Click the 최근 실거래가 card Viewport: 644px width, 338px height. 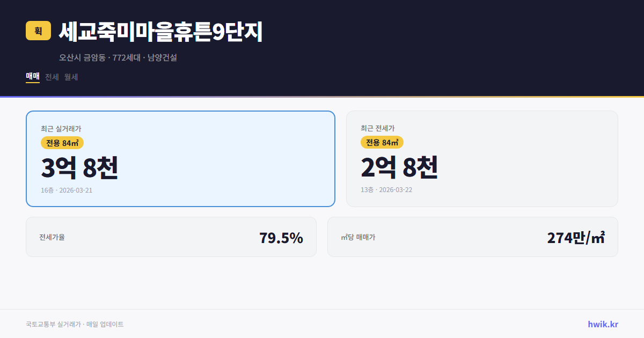click(180, 158)
